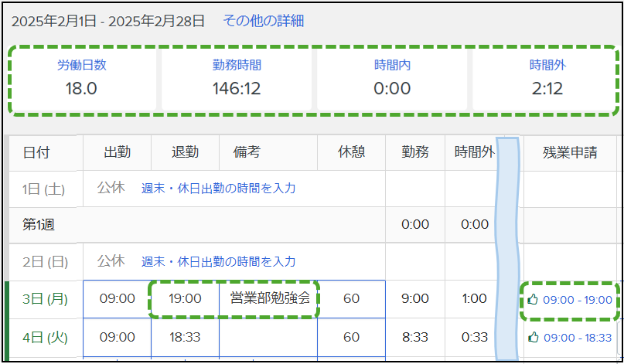Open the 09:00 - 19:00 overtime request
This screenshot has height=364, width=624.
coord(577,300)
